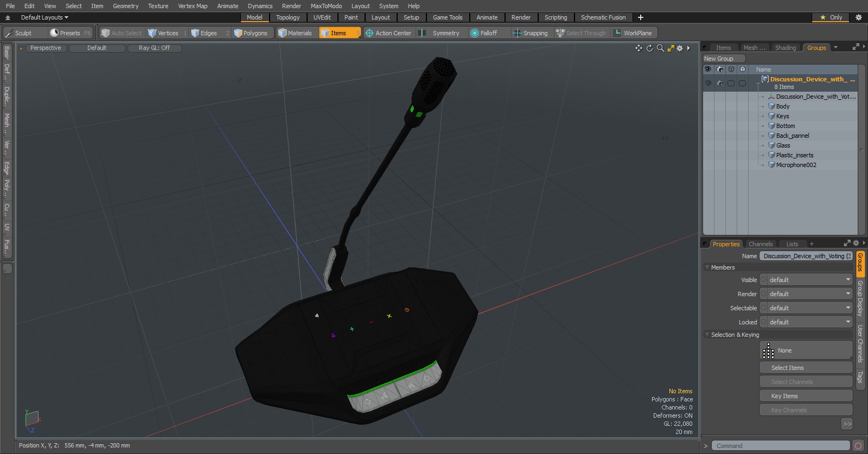This screenshot has width=868, height=454.
Task: Click the viewport pan/move icon
Action: coord(639,48)
